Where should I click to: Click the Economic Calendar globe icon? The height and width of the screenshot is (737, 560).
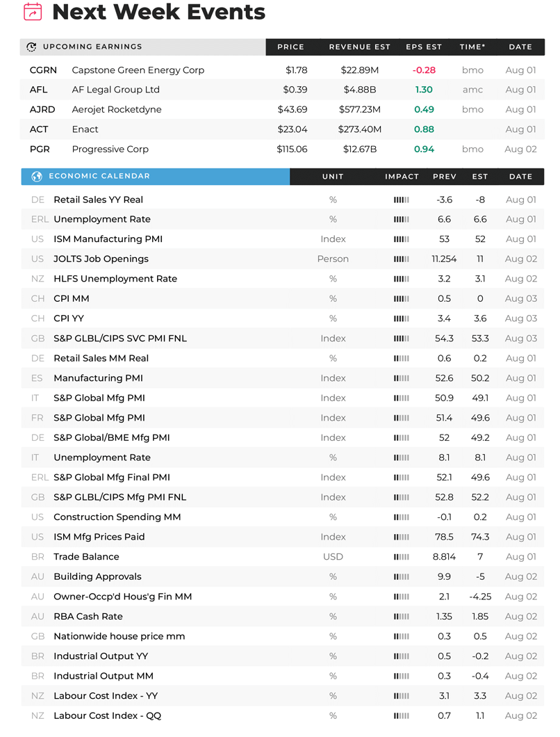(x=37, y=177)
